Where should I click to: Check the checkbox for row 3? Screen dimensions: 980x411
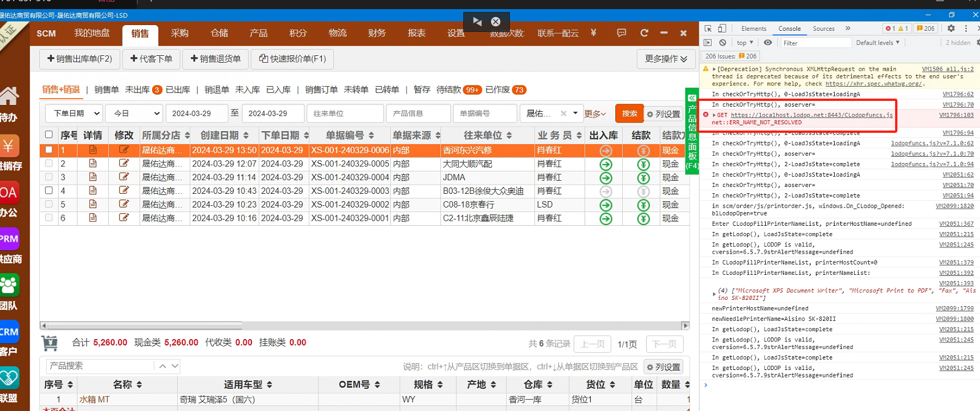point(49,177)
